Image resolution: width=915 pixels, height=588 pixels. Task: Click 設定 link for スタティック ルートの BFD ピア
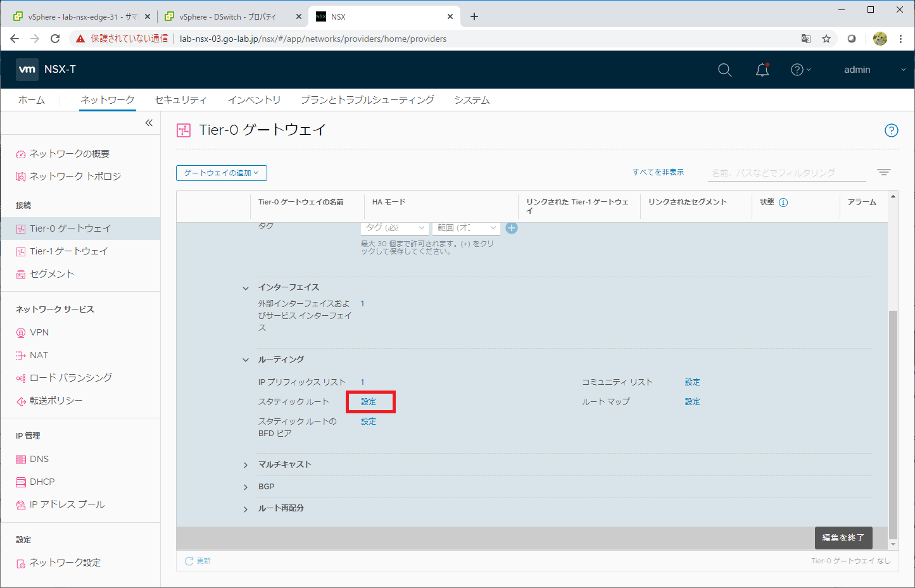pos(369,422)
